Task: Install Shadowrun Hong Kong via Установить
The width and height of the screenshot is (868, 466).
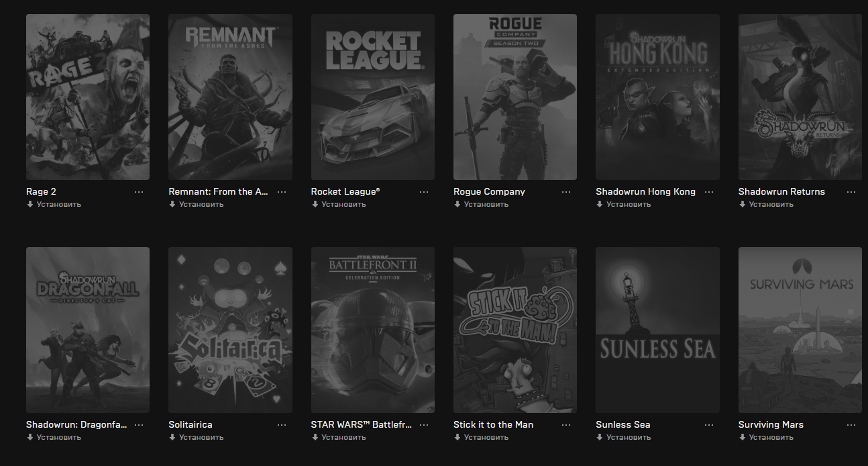Action: 623,204
